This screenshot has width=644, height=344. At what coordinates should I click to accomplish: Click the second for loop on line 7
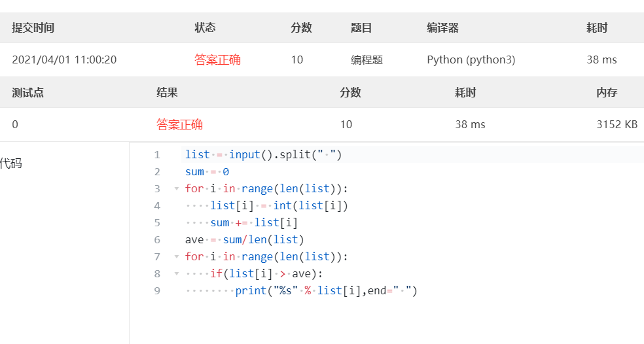point(266,257)
